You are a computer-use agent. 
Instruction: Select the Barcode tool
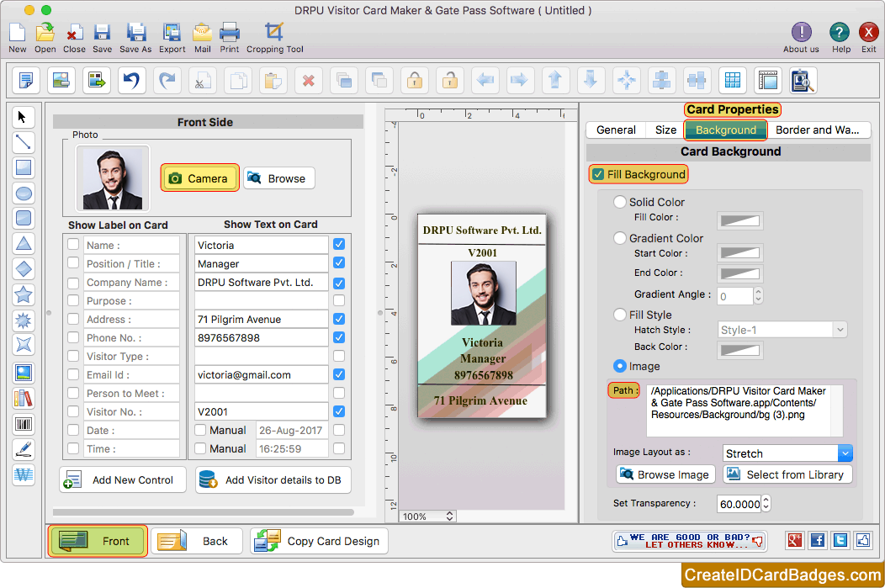[x=24, y=424]
